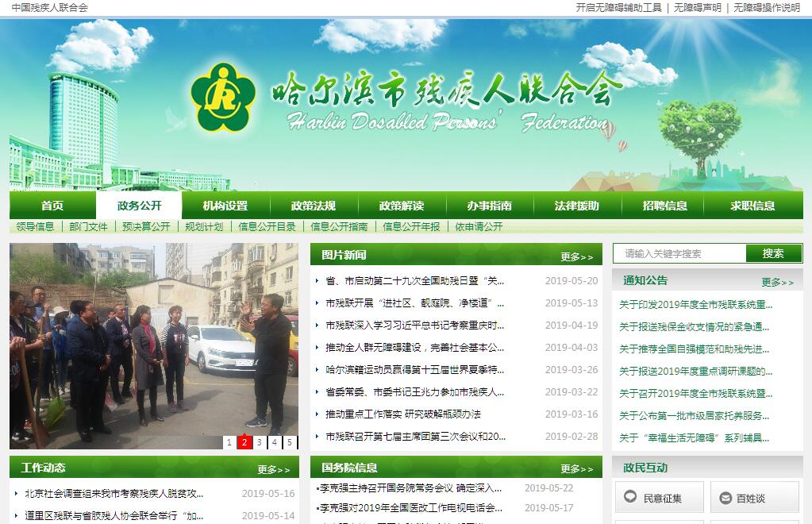The image size is (812, 524).
Task: Switch slideshow to image 1
Action: (229, 442)
